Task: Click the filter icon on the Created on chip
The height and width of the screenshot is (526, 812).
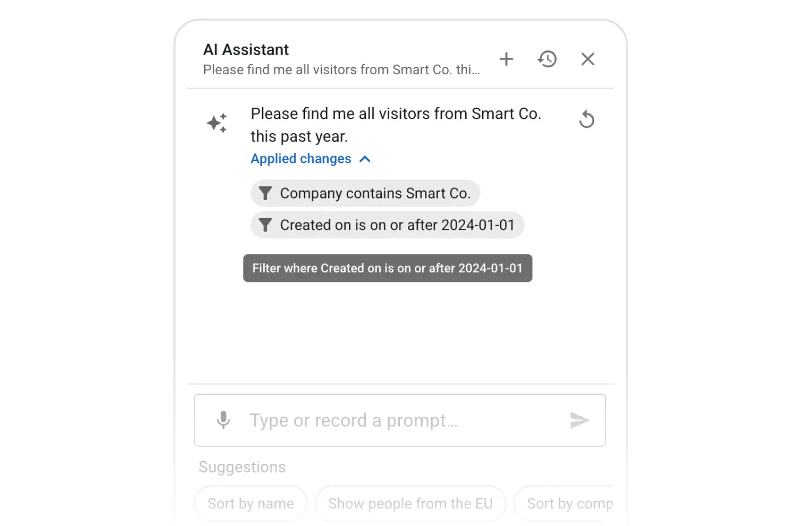Action: tap(265, 225)
